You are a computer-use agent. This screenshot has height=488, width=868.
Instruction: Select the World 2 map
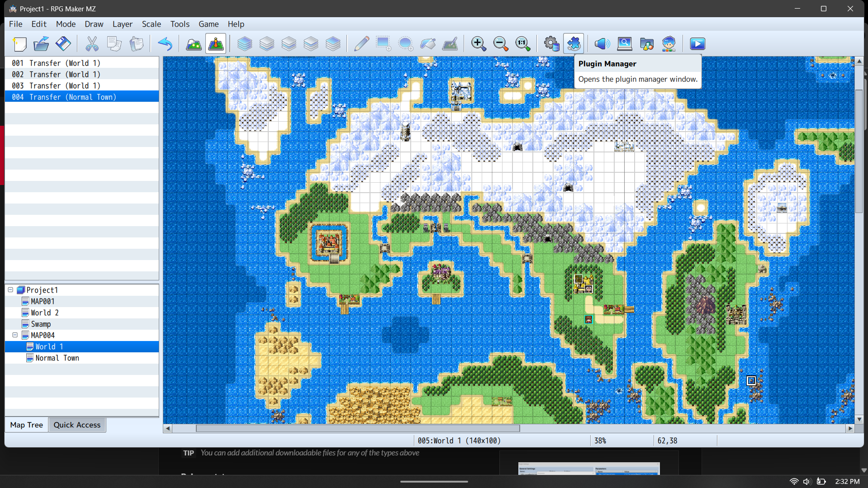coord(45,313)
